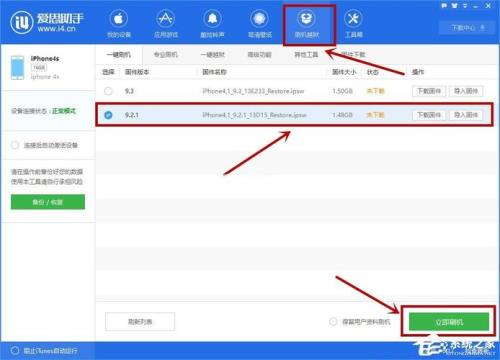Click the green 立即刷机 flash now button
The height and width of the screenshot is (360, 500).
tap(449, 322)
